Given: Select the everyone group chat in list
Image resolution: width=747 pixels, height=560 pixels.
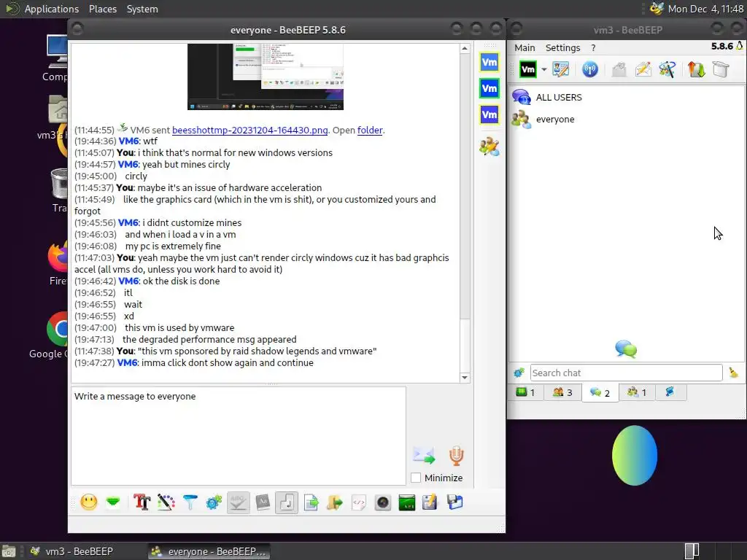Looking at the screenshot, I should click(x=627, y=119).
